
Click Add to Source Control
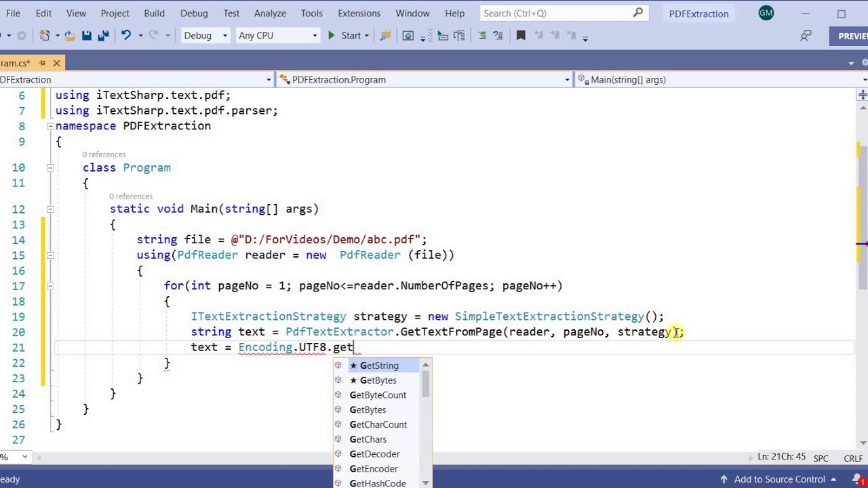tap(780, 479)
